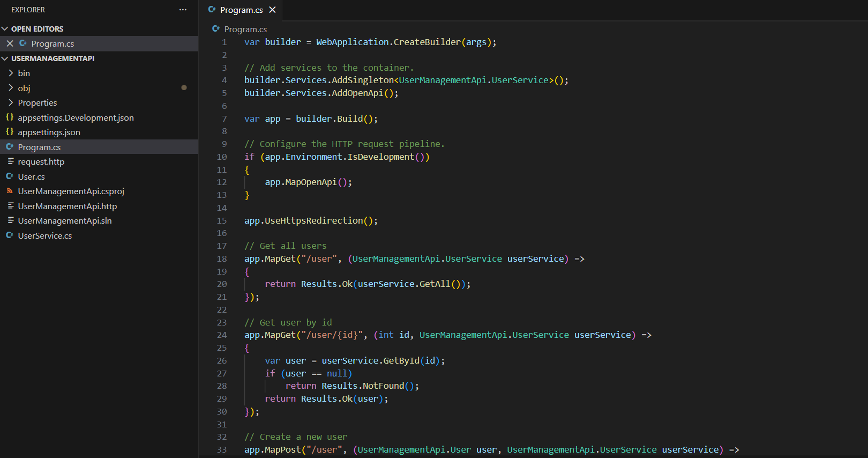
Task: Open appsettings.json from the explorer
Action: (49, 132)
